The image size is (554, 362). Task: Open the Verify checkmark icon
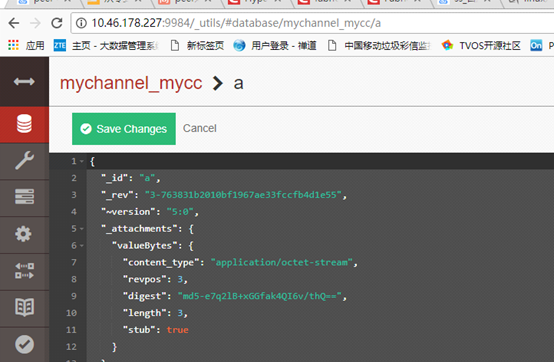[24, 344]
